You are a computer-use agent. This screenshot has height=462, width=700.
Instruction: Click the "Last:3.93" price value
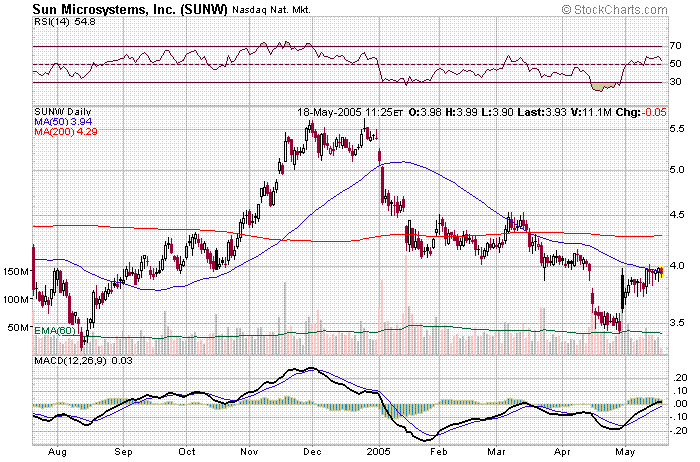[542, 112]
